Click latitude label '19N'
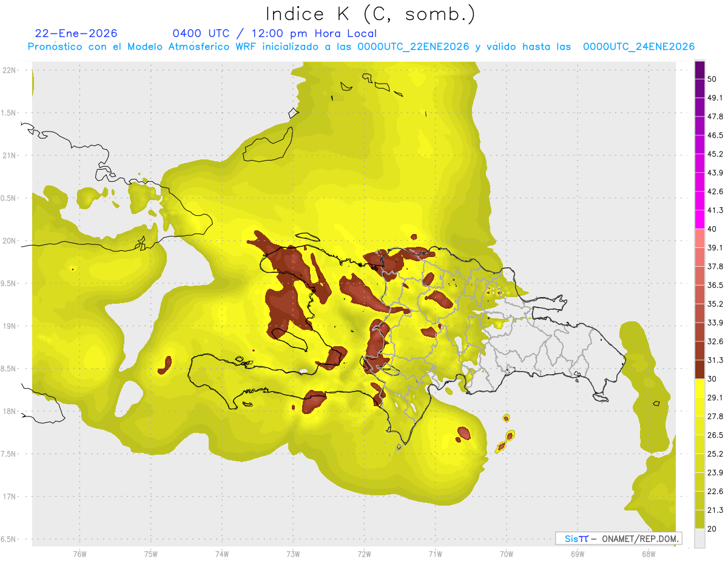This screenshot has height=562, width=728. (10, 326)
